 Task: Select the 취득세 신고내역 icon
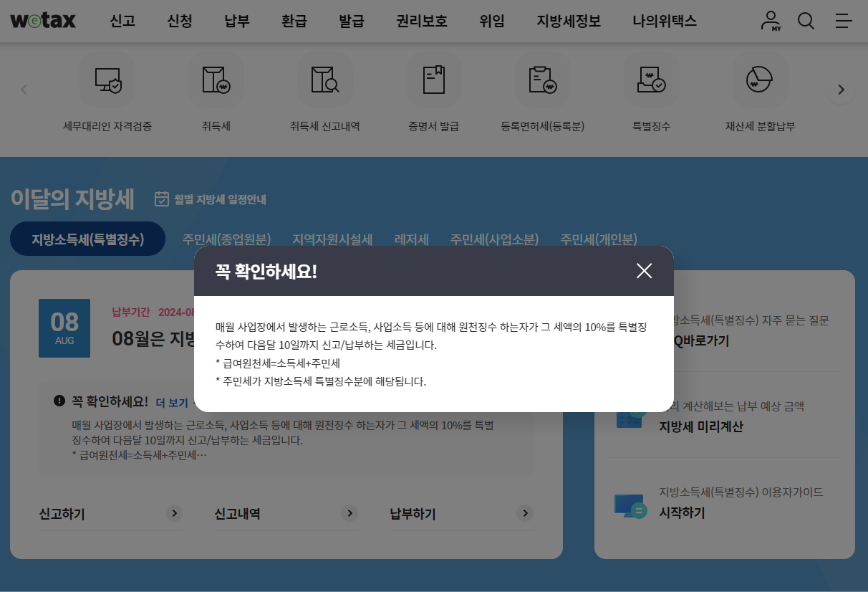(x=325, y=79)
